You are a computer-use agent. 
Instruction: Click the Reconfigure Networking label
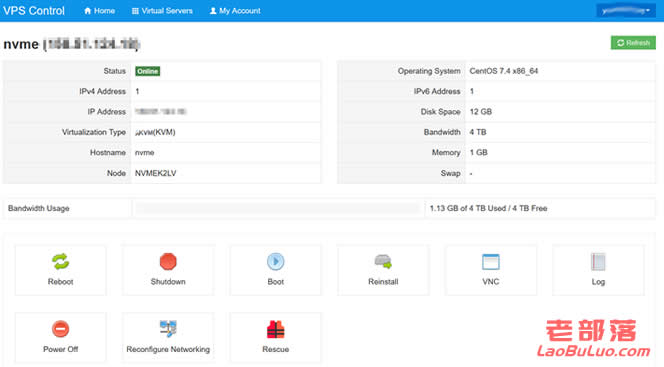click(168, 349)
